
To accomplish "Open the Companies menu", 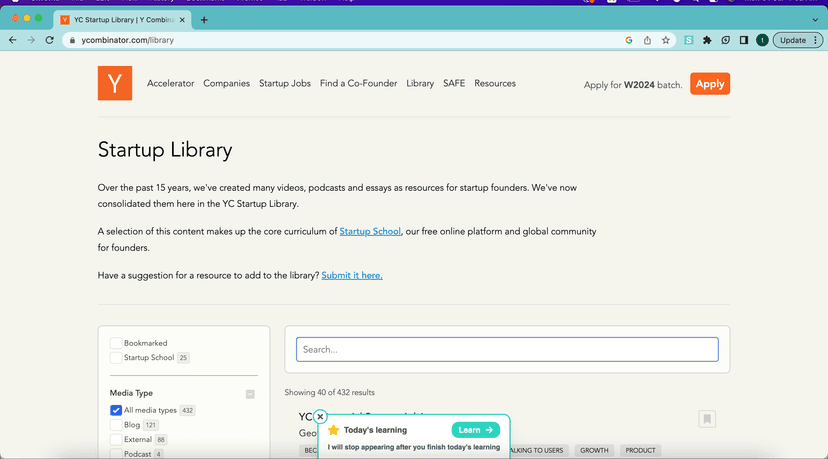I will [227, 83].
